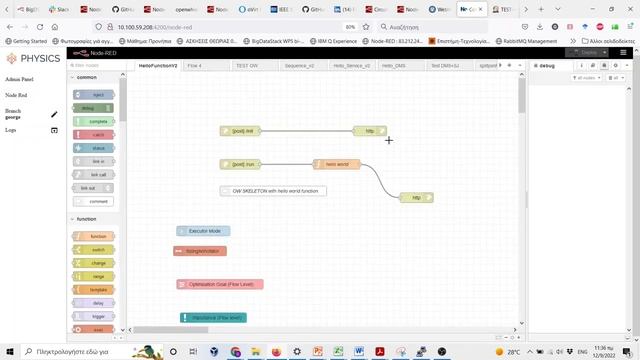Image resolution: width=640 pixels, height=360 pixels.
Task: Click the canvas vertical scrollbar thumb
Action: 522,96
